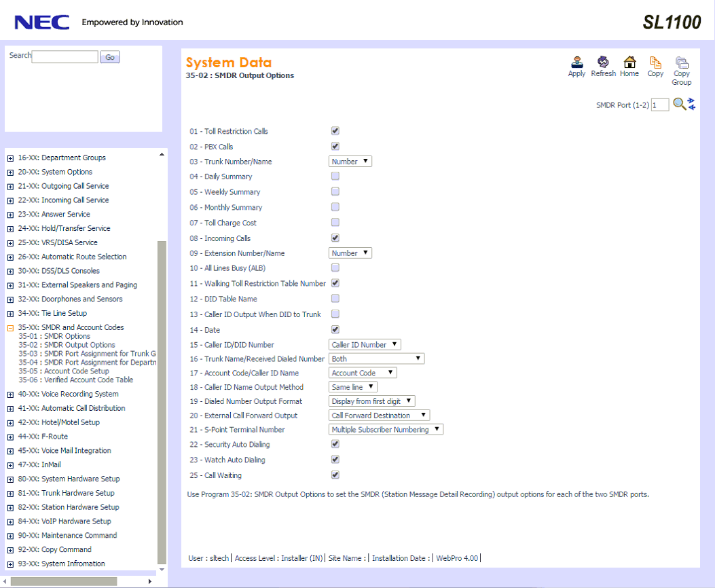The width and height of the screenshot is (715, 588).
Task: Toggle the Date checkbox
Action: pyautogui.click(x=335, y=329)
